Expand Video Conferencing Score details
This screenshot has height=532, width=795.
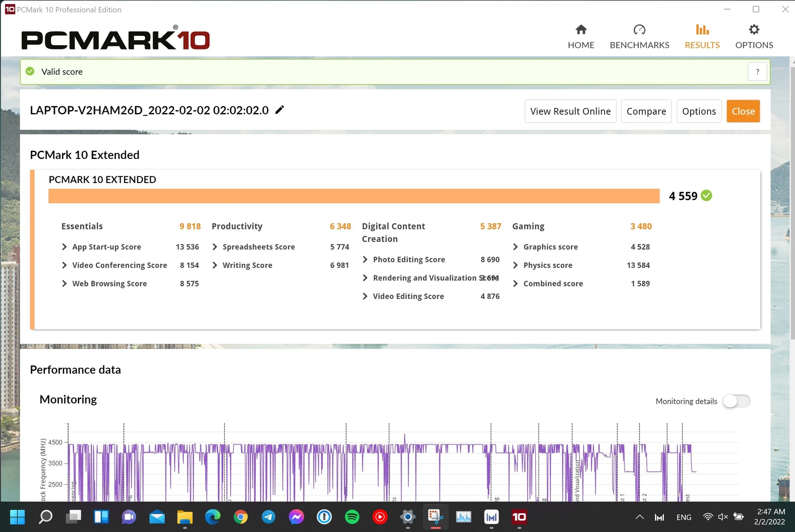click(x=64, y=265)
